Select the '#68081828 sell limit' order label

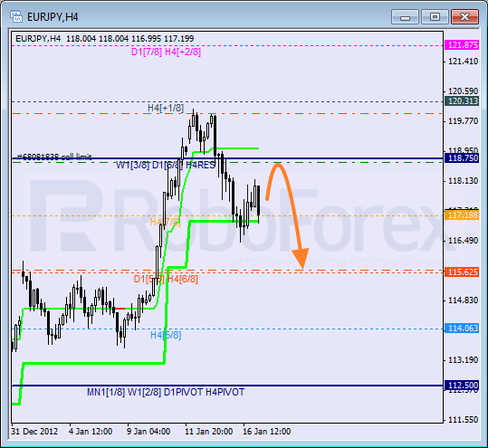tap(54, 157)
